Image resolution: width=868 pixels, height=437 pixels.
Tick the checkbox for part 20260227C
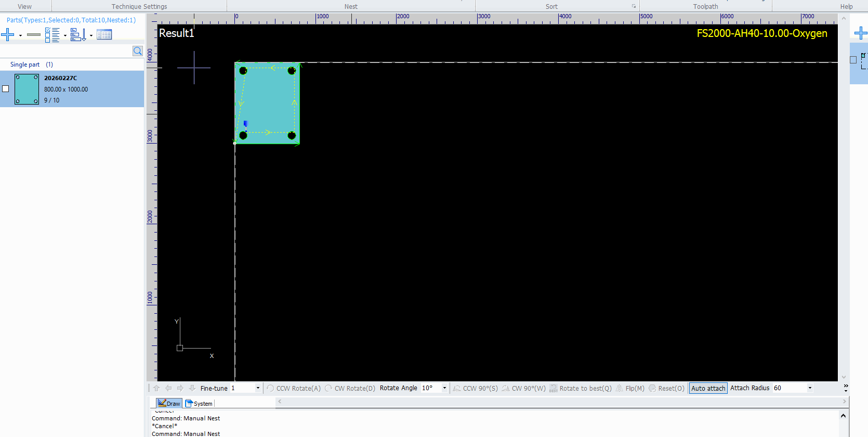[x=6, y=89]
